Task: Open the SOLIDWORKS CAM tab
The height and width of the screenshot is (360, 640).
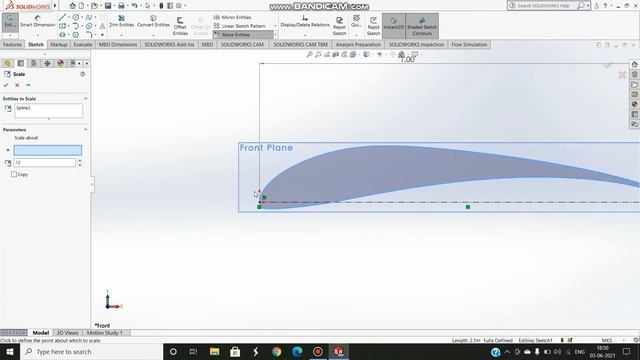Action: click(242, 44)
